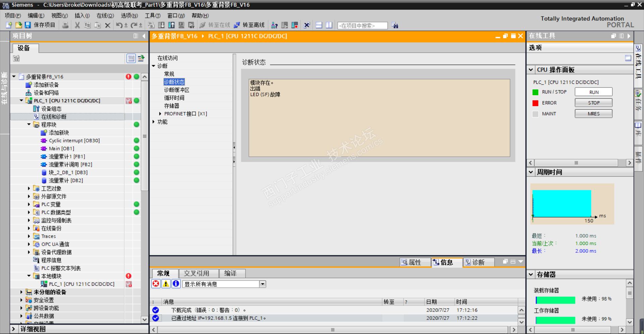Click the Paste toolbar icon

[98, 25]
